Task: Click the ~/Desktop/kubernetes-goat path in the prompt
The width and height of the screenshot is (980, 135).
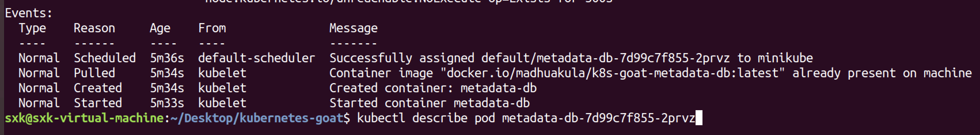Action: [257, 118]
